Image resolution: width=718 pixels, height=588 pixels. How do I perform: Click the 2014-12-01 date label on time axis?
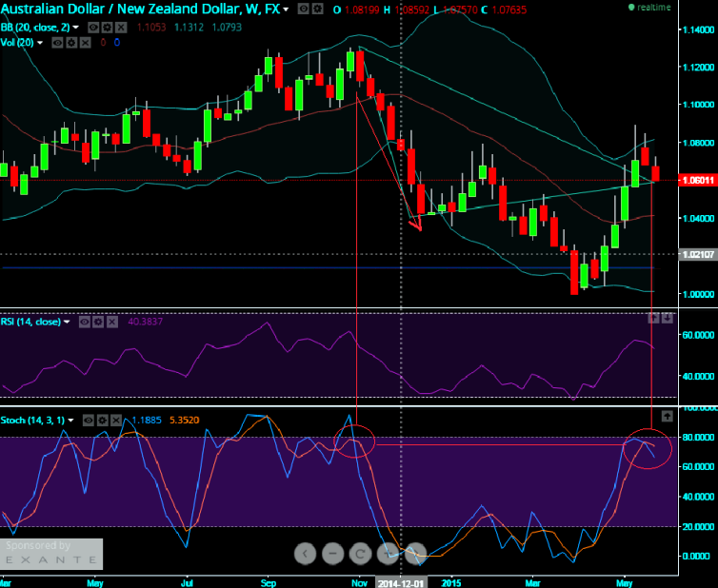pyautogui.click(x=401, y=583)
